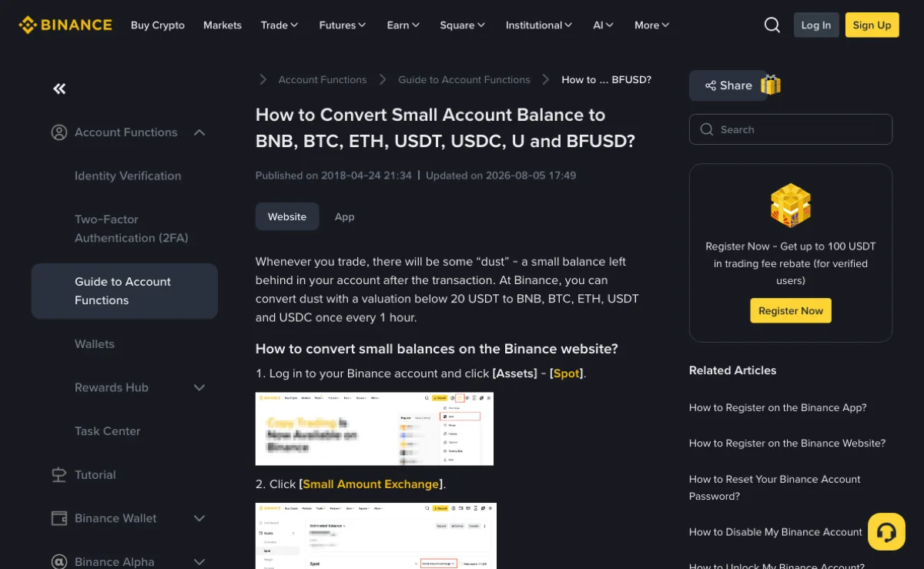The height and width of the screenshot is (569, 924).
Task: Open Task Center in sidebar
Action: tap(108, 431)
